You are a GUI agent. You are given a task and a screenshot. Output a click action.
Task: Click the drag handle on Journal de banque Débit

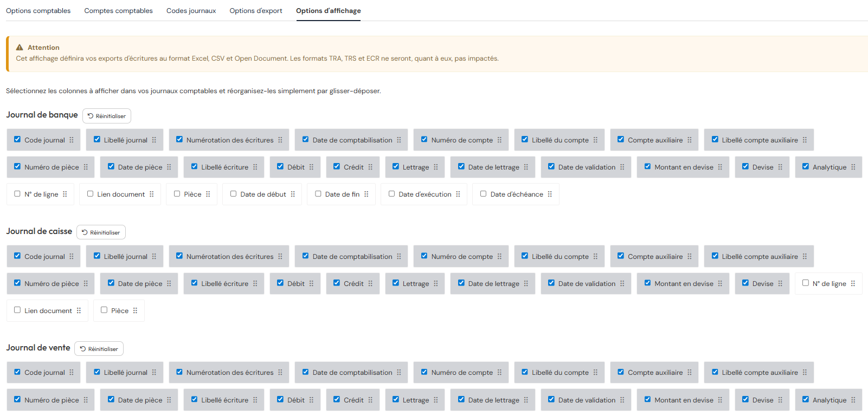tap(311, 167)
